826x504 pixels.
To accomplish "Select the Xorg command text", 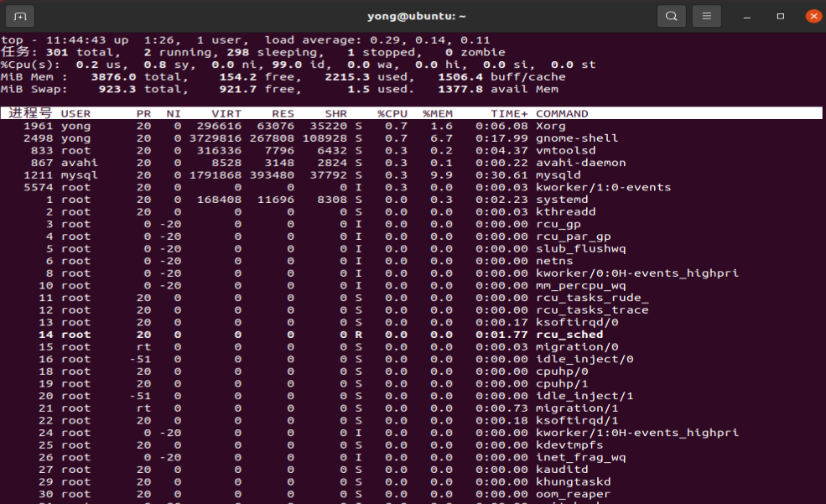I will pyautogui.click(x=550, y=126).
